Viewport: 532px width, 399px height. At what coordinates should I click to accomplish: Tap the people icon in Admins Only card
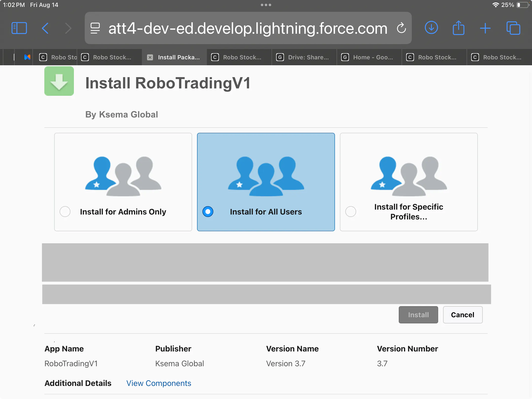tap(123, 176)
